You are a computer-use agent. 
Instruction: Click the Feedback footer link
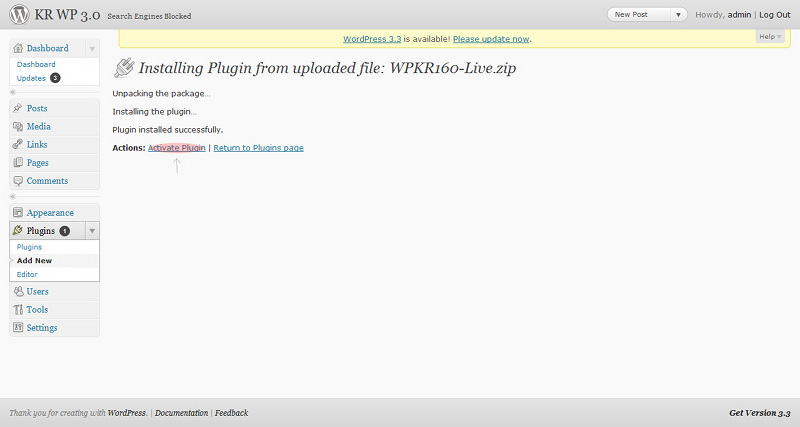pyautogui.click(x=231, y=413)
